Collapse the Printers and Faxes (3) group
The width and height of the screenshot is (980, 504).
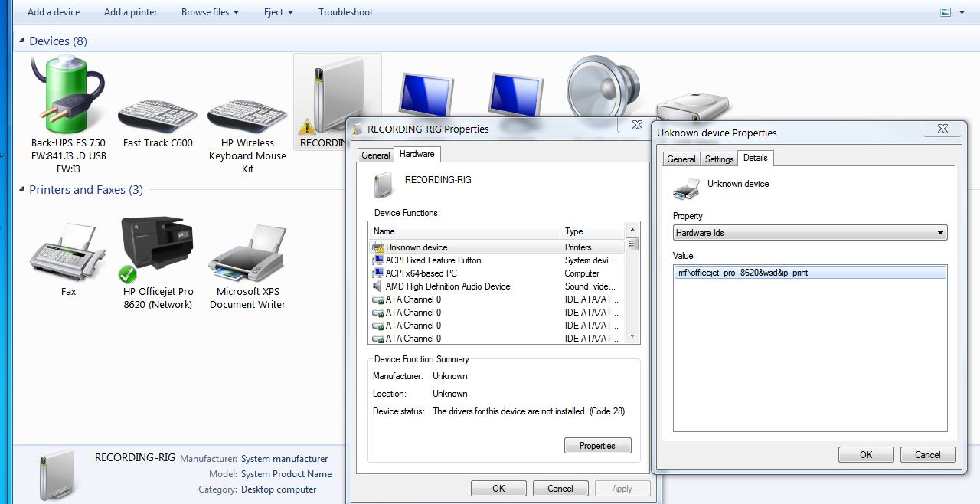(21, 190)
